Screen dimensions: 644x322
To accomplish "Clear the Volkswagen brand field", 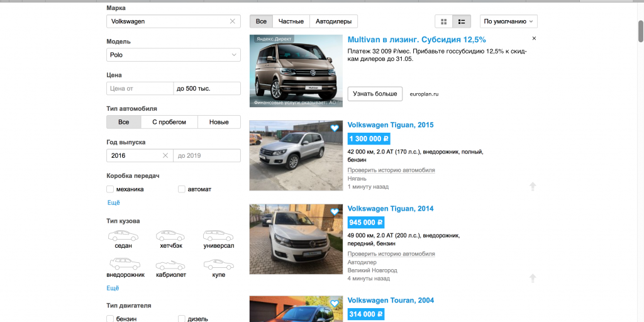I will pyautogui.click(x=233, y=21).
